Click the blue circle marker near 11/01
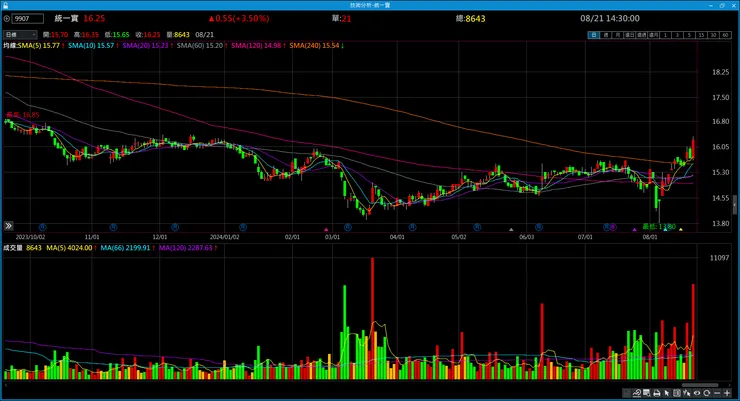Image resolution: width=740 pixels, height=401 pixels. click(x=113, y=227)
